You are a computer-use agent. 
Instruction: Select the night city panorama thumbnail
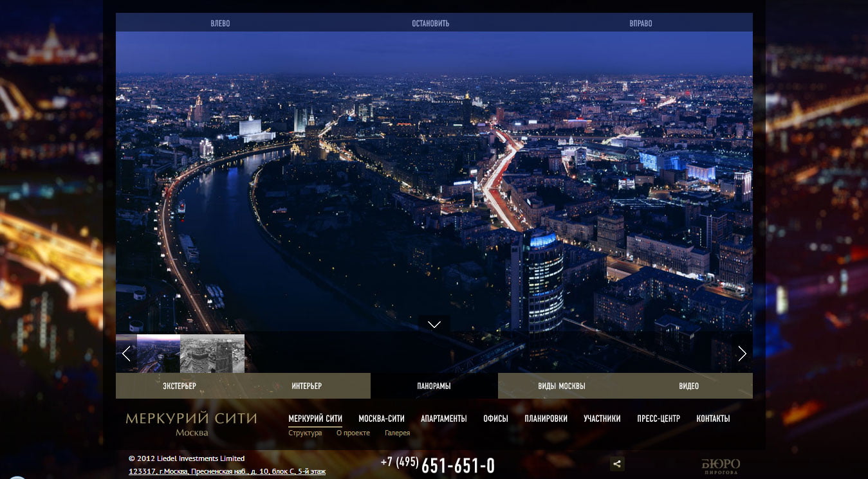pos(158,354)
